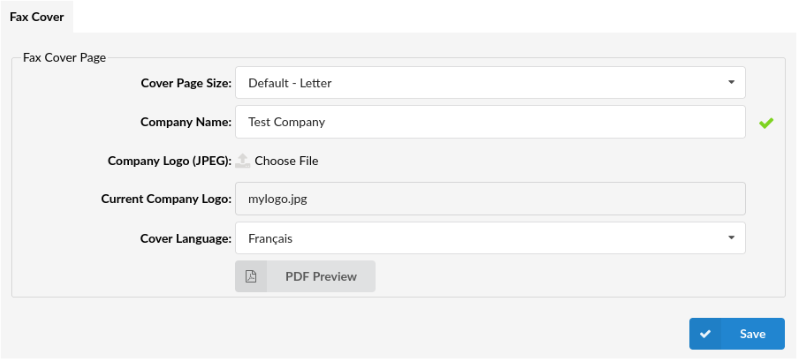Click the Cover Page Size label

pos(186,83)
